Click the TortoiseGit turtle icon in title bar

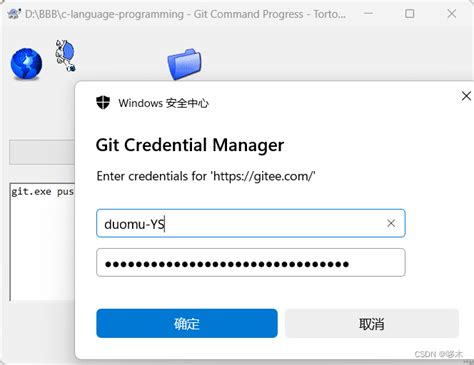point(14,14)
